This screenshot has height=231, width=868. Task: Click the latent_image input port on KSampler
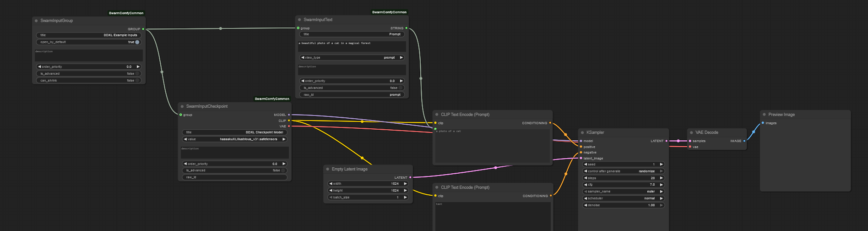tap(581, 158)
